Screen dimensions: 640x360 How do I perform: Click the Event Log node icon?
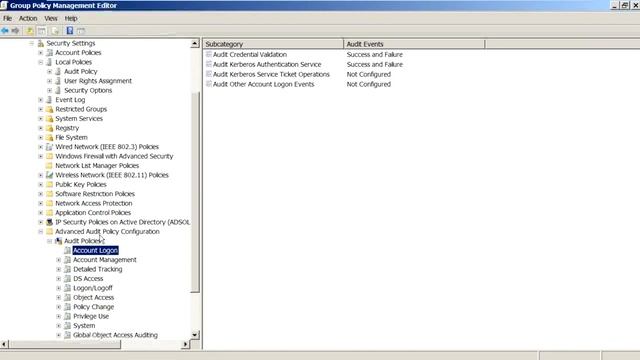pyautogui.click(x=49, y=100)
